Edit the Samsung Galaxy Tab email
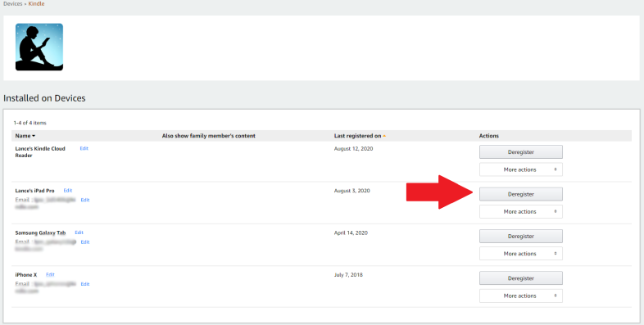 85,242
